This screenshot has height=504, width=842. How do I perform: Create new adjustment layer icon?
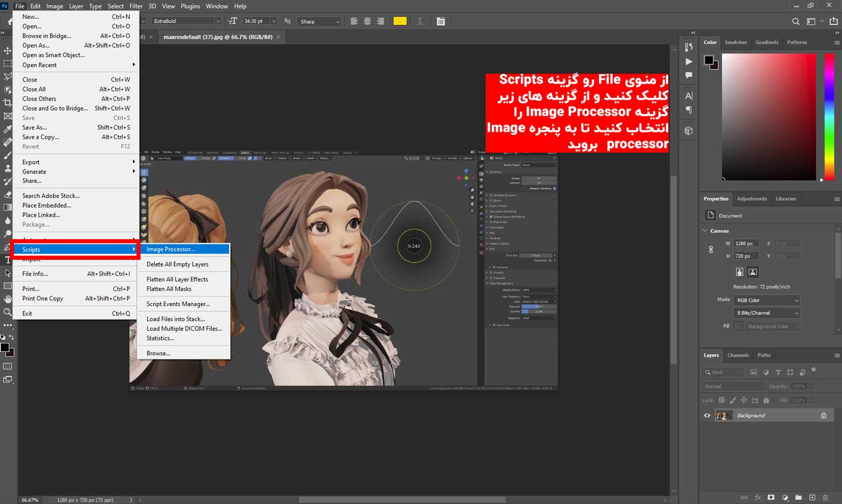[785, 497]
